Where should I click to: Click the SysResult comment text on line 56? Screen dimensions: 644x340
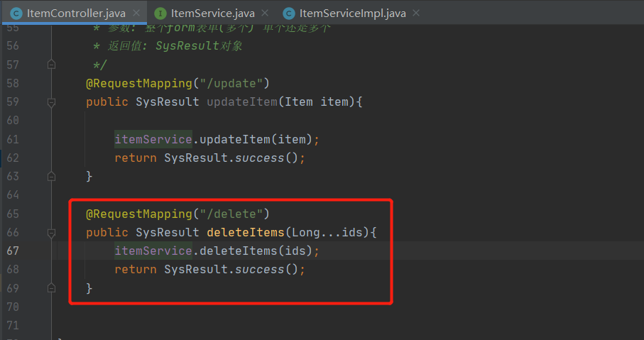tap(199, 45)
